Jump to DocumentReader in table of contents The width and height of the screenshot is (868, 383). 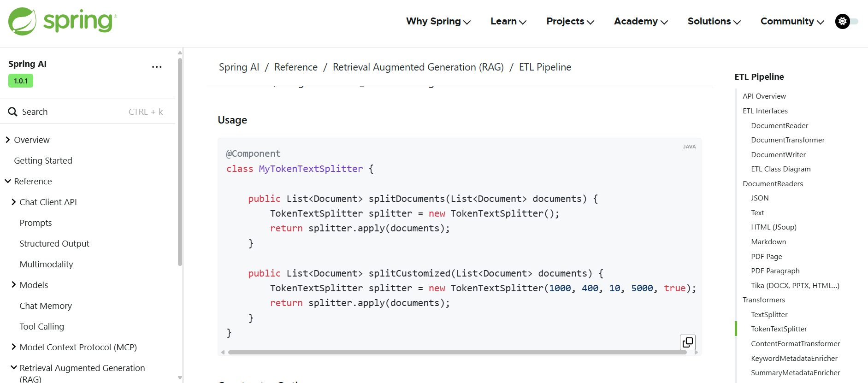point(779,125)
